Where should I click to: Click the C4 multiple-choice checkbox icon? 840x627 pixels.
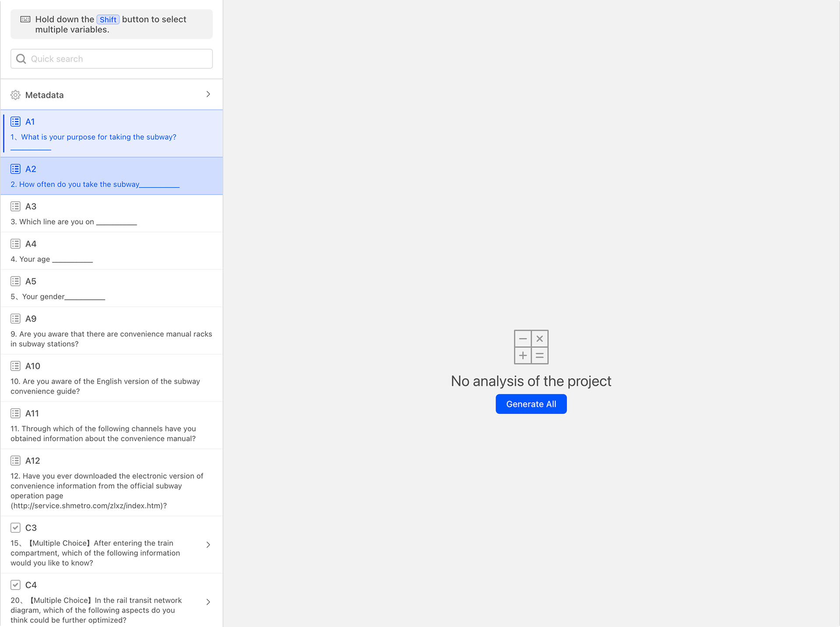[15, 585]
